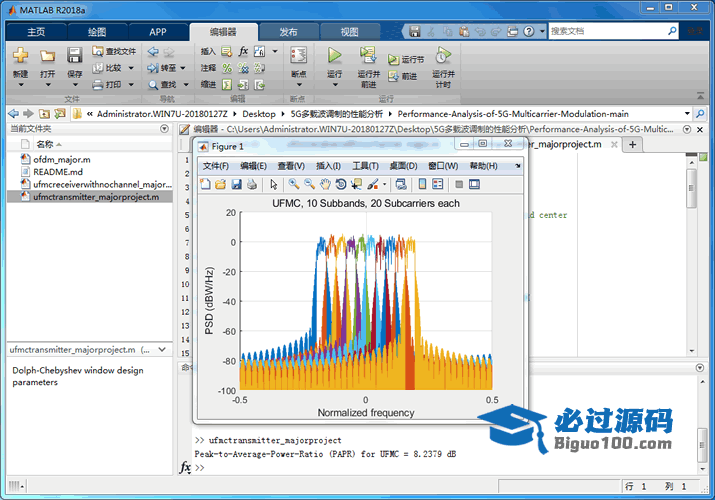715x500 pixels.
Task: Open the Tools (工具) menu in Figure 1
Action: tap(365, 166)
